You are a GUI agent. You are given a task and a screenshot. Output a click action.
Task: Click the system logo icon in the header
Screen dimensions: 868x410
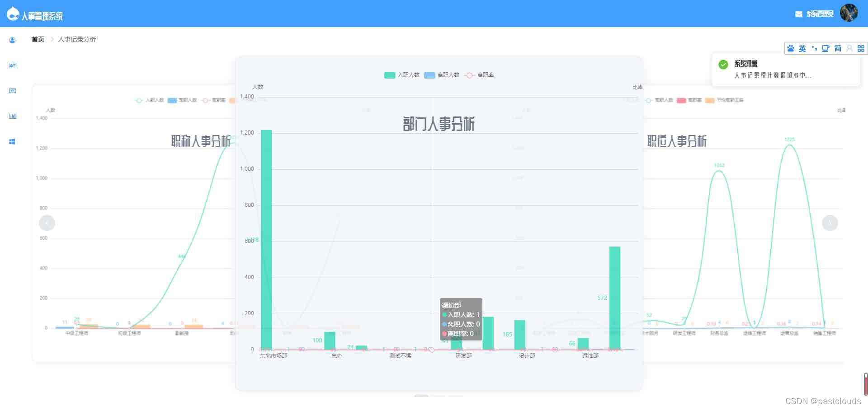(13, 14)
